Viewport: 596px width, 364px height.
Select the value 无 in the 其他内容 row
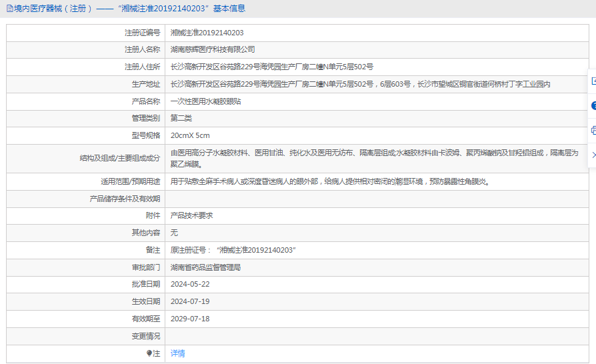tap(174, 233)
